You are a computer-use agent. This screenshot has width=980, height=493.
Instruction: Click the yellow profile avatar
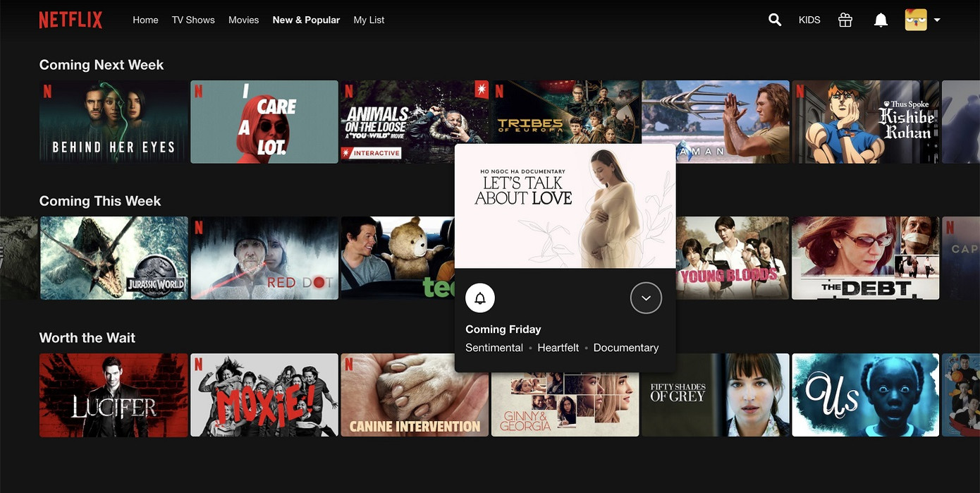click(x=915, y=20)
